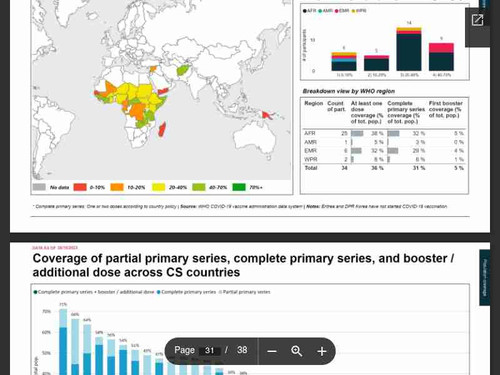The width and height of the screenshot is (500, 375).
Task: Click the yellow 20-40% legend swatch
Action: tap(158, 187)
